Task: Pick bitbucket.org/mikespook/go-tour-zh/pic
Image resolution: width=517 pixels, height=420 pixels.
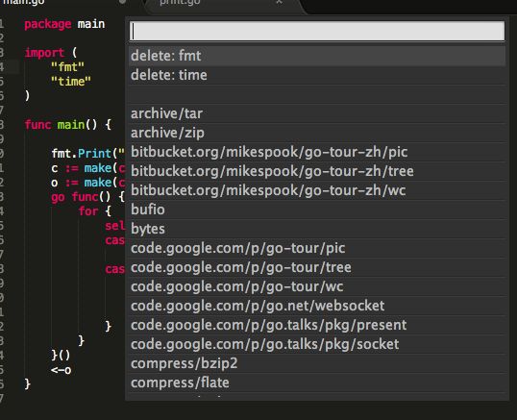Action: [317, 152]
